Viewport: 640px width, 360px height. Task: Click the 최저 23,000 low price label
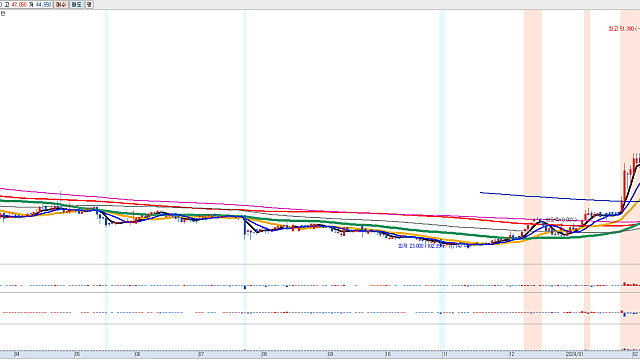point(433,246)
